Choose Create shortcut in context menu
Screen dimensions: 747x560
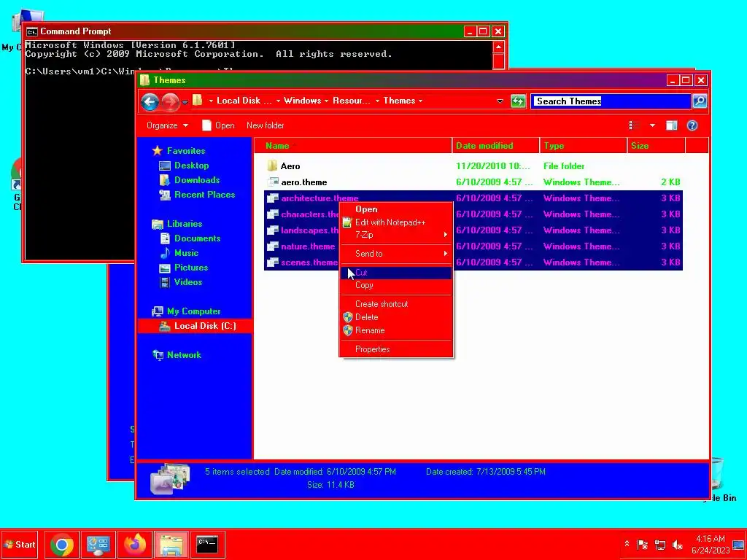click(x=395, y=304)
